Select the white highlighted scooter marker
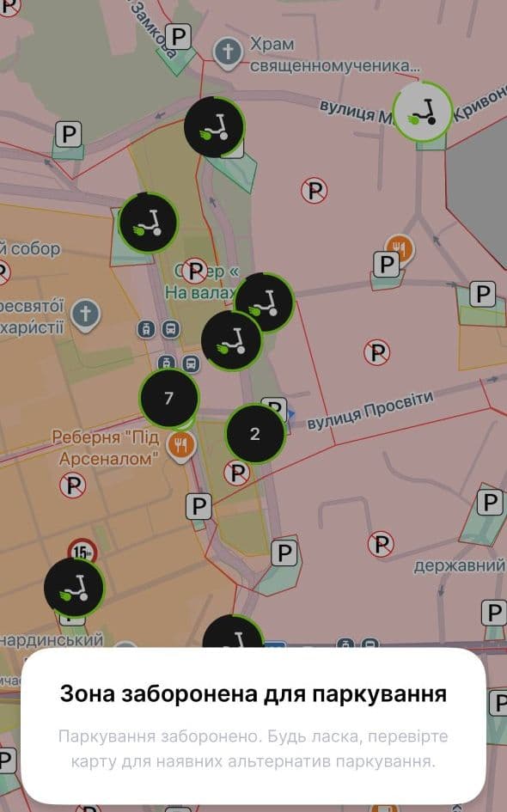 (422, 112)
